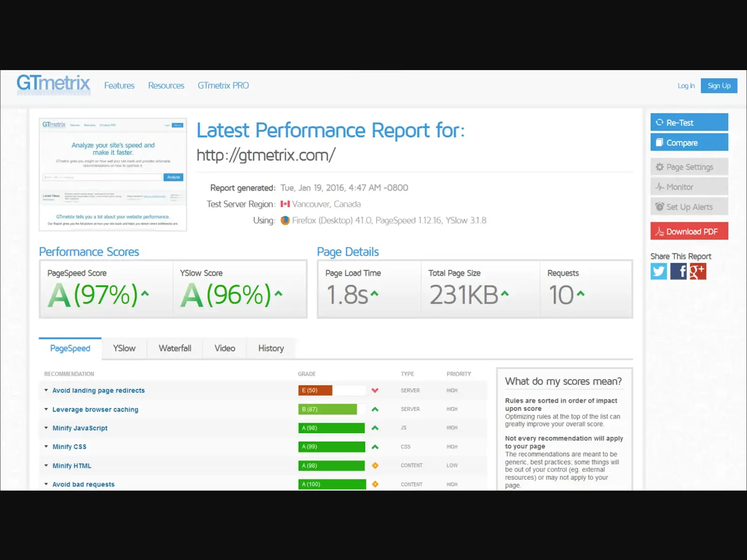This screenshot has height=560, width=747.
Task: Expand the Minify CSS recommendation
Action: coord(69,447)
